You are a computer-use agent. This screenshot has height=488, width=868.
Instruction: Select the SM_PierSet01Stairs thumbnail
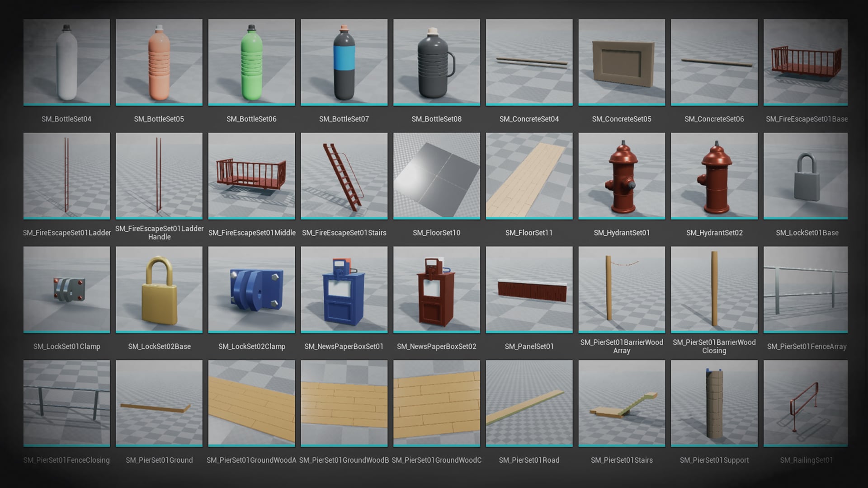tap(622, 404)
